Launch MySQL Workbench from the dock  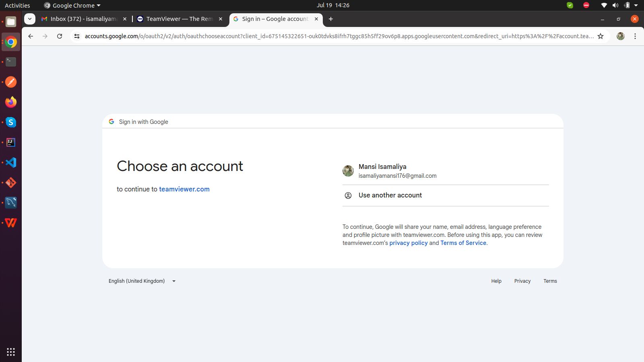point(11,203)
